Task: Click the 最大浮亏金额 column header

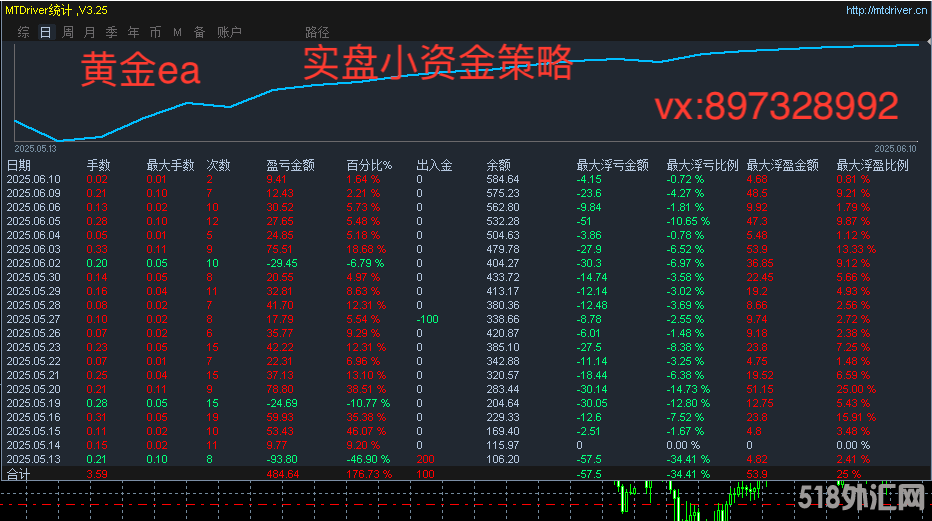Action: pos(612,165)
